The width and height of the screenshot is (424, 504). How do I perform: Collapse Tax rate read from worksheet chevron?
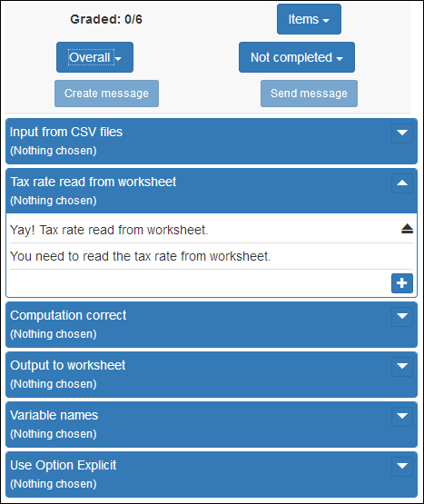pyautogui.click(x=402, y=183)
